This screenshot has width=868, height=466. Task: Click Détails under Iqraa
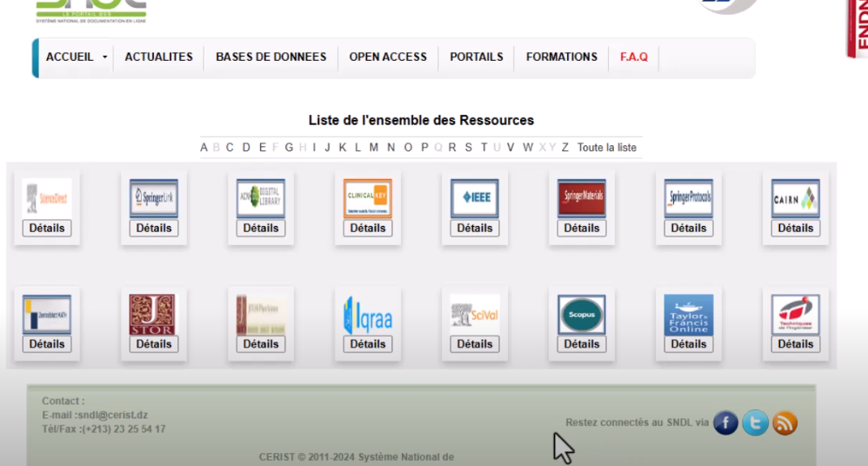click(368, 343)
